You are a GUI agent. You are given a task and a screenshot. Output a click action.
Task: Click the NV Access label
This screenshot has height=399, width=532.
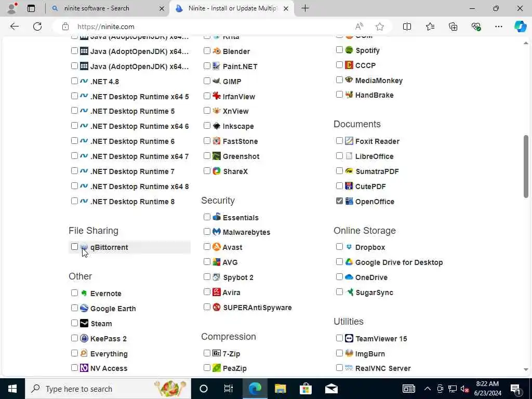click(109, 368)
